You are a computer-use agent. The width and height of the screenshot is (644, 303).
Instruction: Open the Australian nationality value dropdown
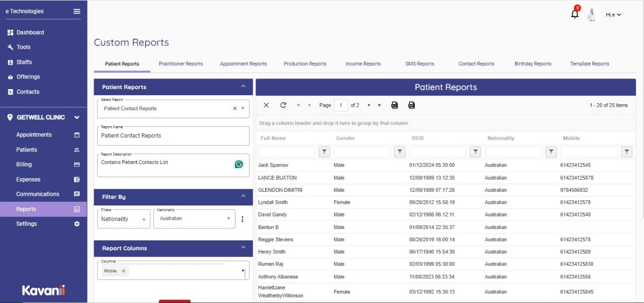point(228,218)
